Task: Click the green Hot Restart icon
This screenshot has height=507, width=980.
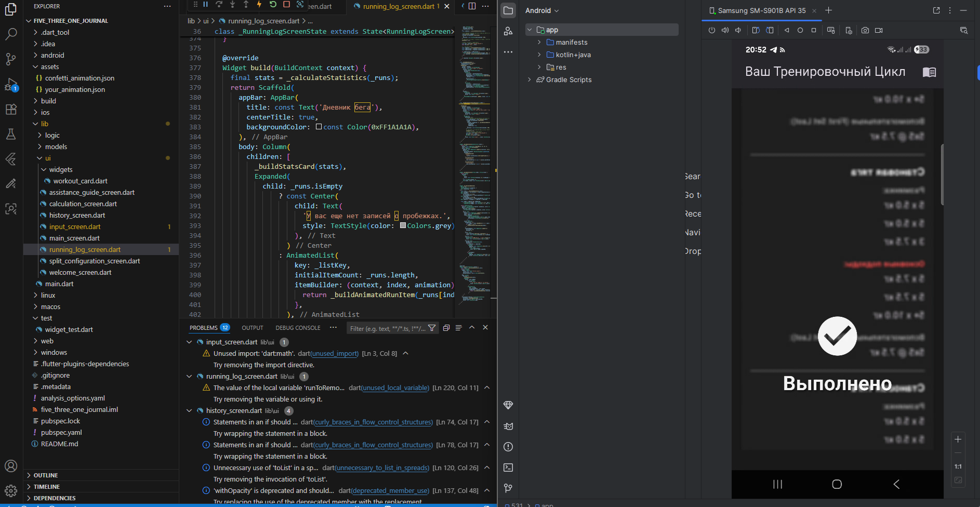Action: (273, 5)
